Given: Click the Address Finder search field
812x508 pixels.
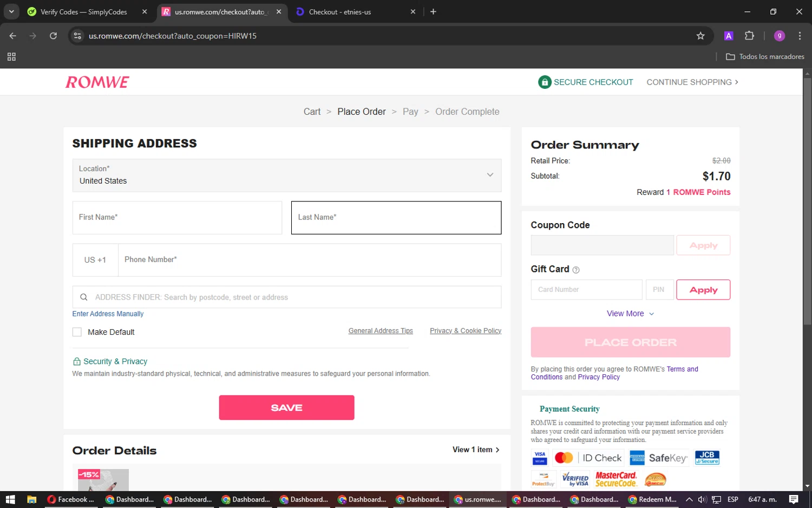Looking at the screenshot, I should [287, 297].
